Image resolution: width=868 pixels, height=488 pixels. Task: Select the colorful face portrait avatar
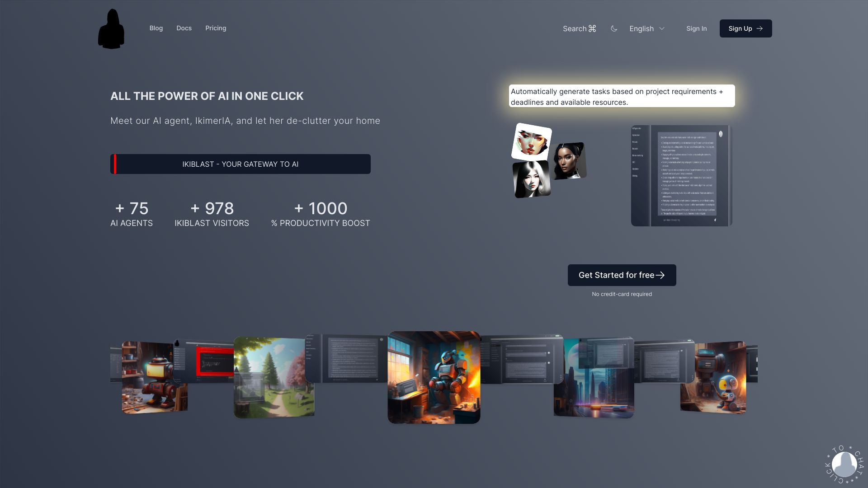[x=531, y=141]
